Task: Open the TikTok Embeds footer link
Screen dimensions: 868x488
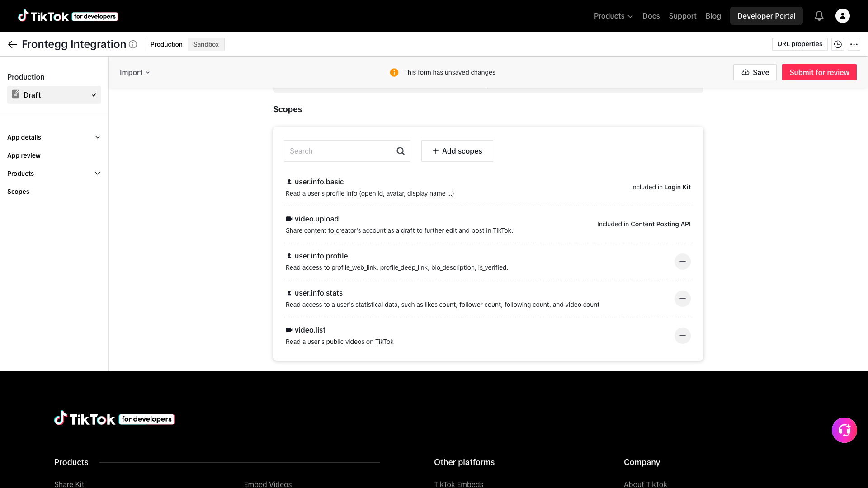Action: tap(458, 484)
